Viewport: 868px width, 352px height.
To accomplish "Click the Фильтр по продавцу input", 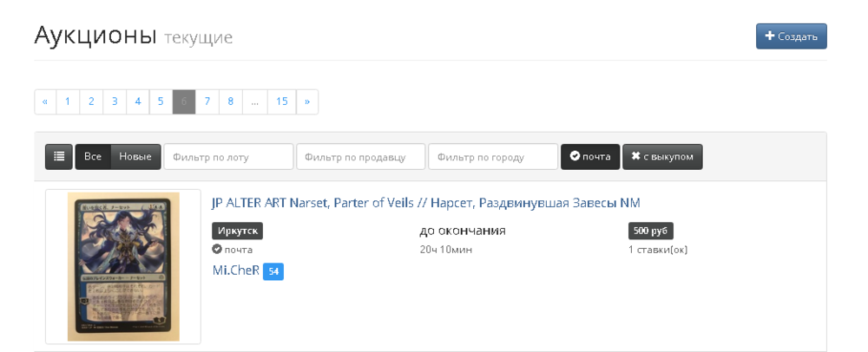I will [361, 157].
